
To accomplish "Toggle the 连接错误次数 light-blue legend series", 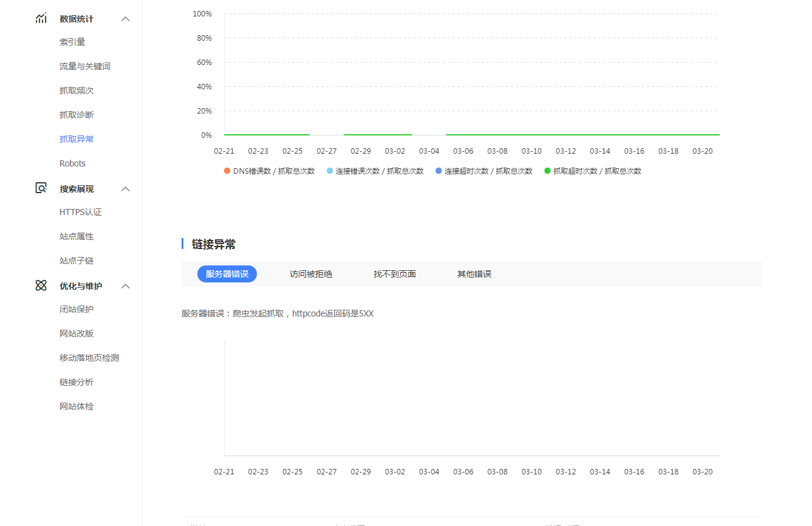I will pos(375,171).
